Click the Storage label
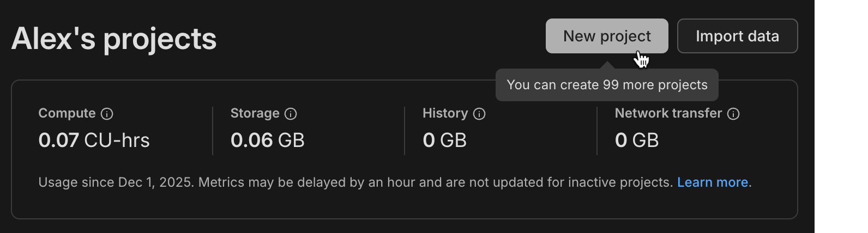Viewport: 868px width, 233px height. click(x=255, y=113)
